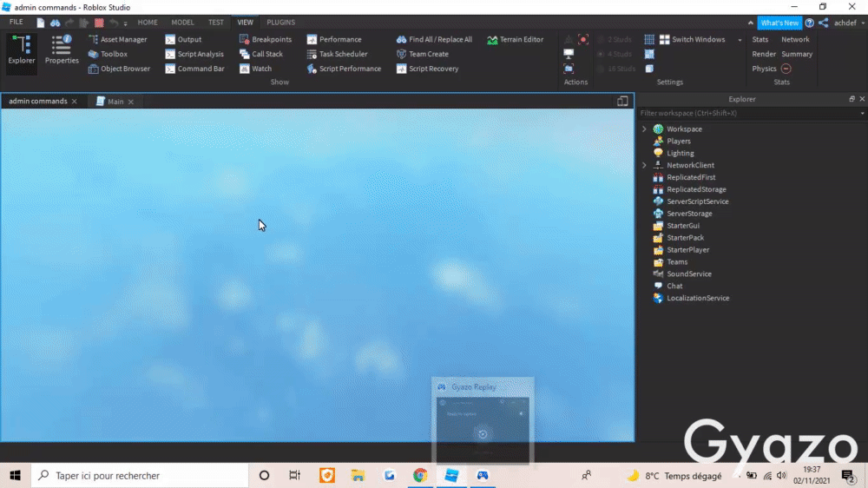Viewport: 868px width, 488px height.
Task: Select the 16 Studs grid option
Action: 615,69
